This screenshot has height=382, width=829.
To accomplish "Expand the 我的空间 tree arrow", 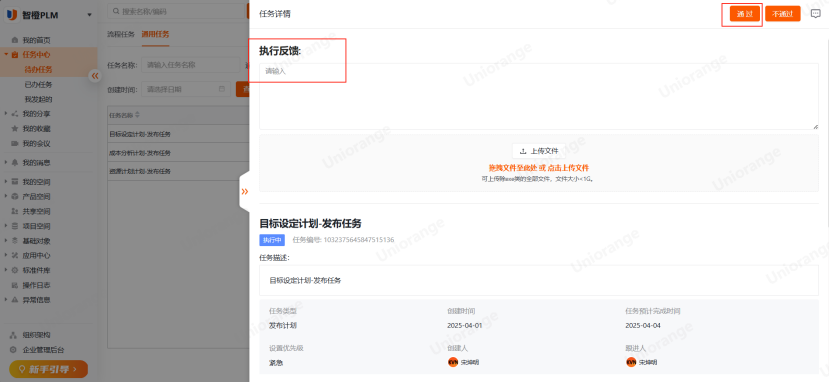I will [6, 182].
